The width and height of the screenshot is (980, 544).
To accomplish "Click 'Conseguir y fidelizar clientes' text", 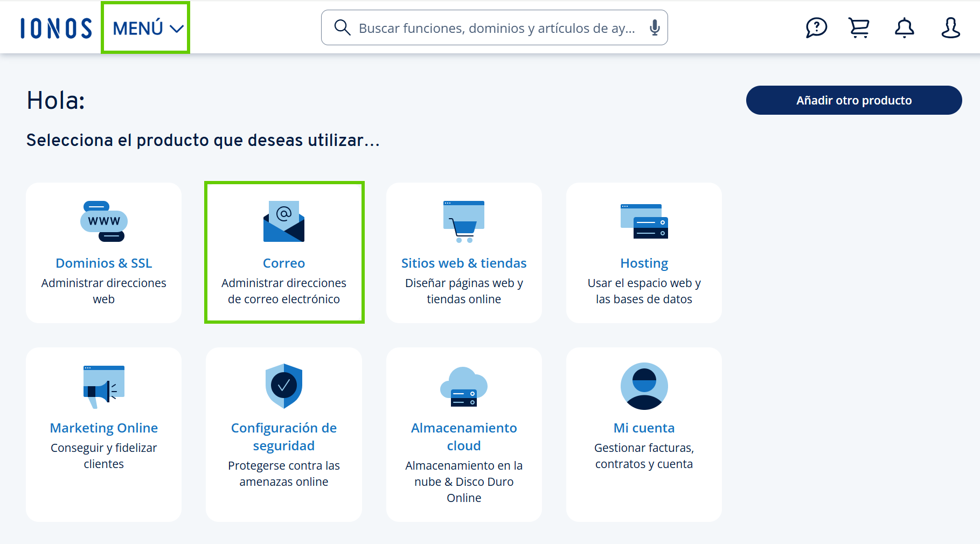I will (104, 456).
